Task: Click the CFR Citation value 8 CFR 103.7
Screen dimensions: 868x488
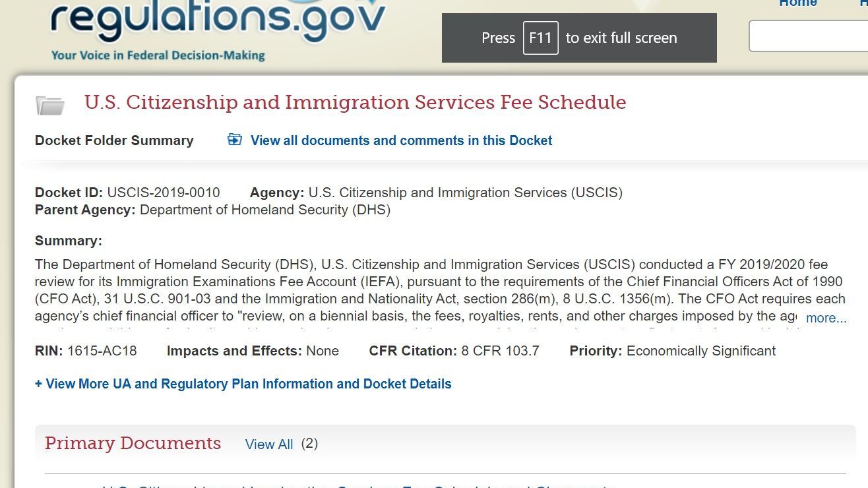Action: click(500, 351)
